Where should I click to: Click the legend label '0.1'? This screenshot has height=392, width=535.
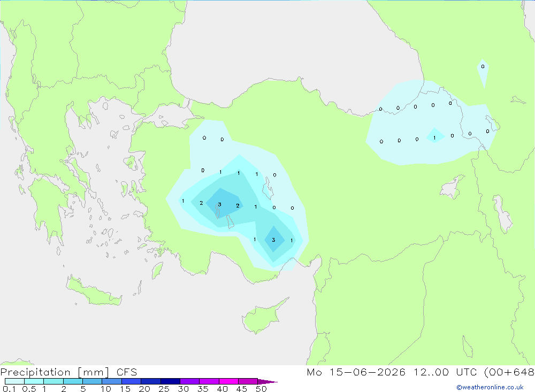point(9,389)
